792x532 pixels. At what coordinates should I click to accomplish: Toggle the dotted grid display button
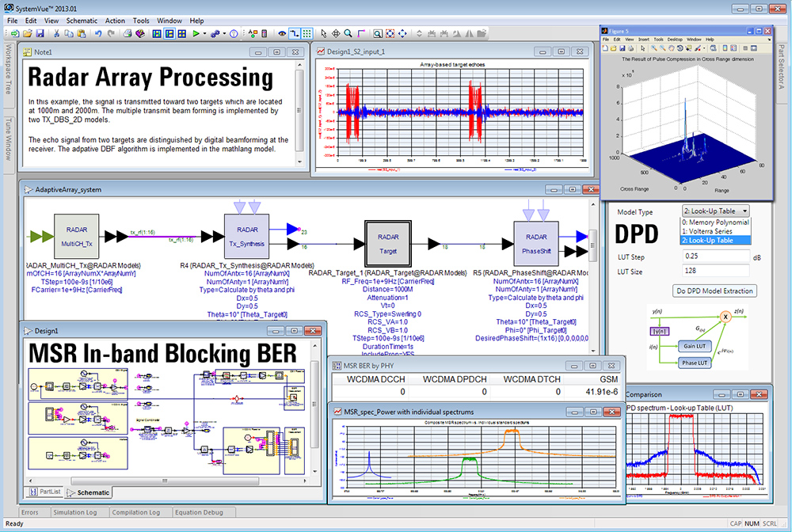click(307, 33)
